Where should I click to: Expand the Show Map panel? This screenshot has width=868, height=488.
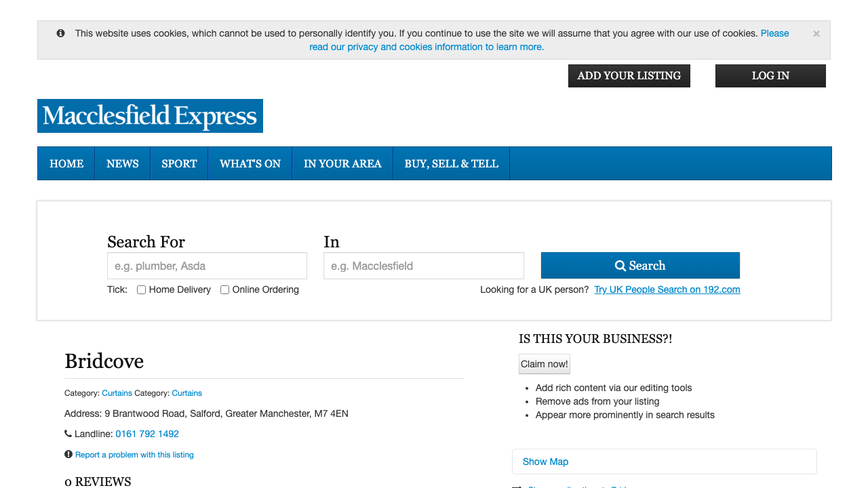pos(545,462)
